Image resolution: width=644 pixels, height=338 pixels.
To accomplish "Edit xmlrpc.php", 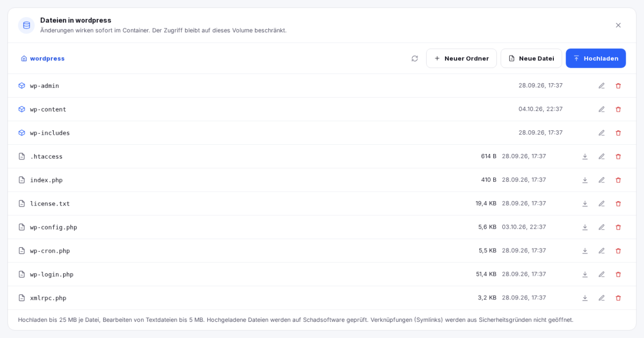I will coord(602,298).
